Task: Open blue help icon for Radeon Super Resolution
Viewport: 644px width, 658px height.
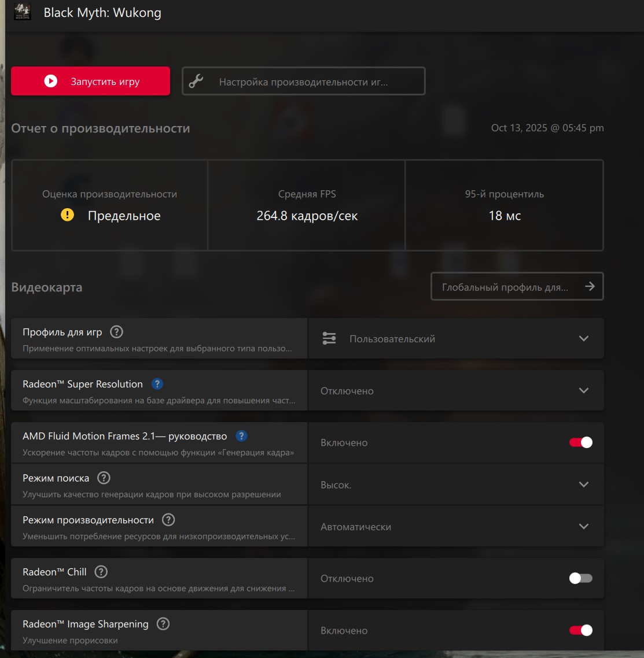Action: tap(157, 384)
